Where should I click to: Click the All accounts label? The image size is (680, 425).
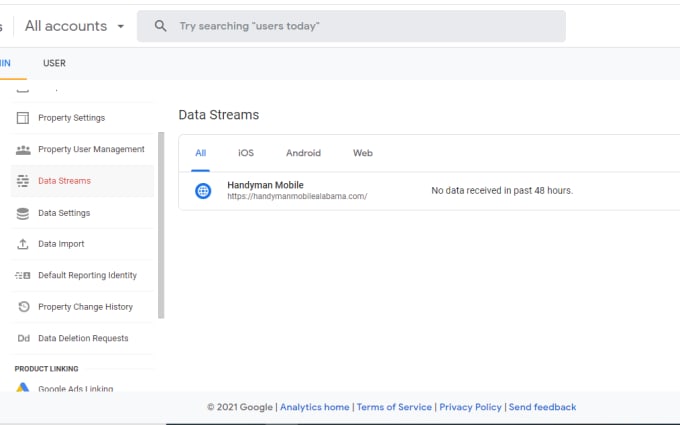[x=66, y=26]
